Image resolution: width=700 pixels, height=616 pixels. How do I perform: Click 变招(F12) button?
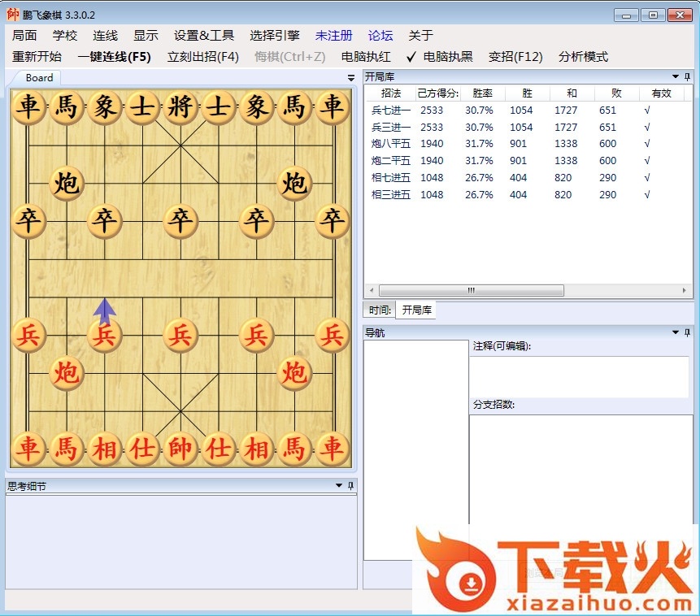[x=515, y=57]
